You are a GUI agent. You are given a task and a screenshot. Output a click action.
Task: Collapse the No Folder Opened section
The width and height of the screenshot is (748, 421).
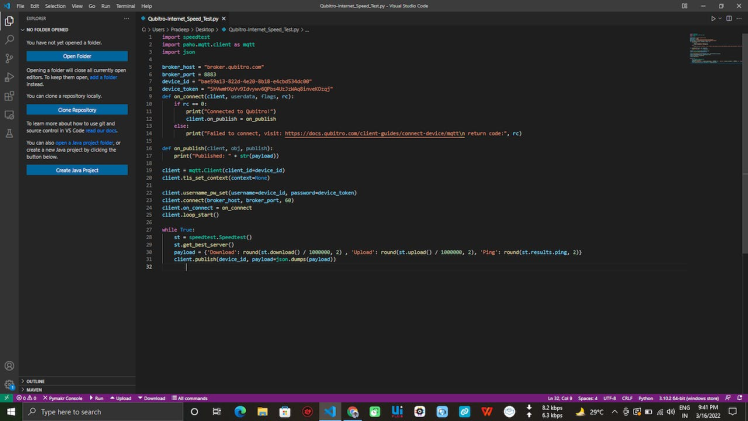(x=48, y=30)
